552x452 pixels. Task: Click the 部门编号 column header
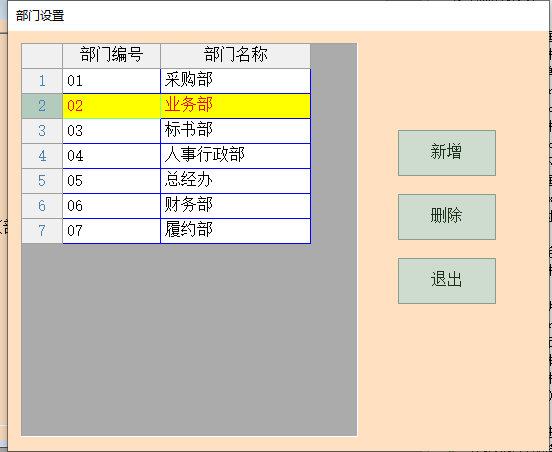pyautogui.click(x=112, y=56)
